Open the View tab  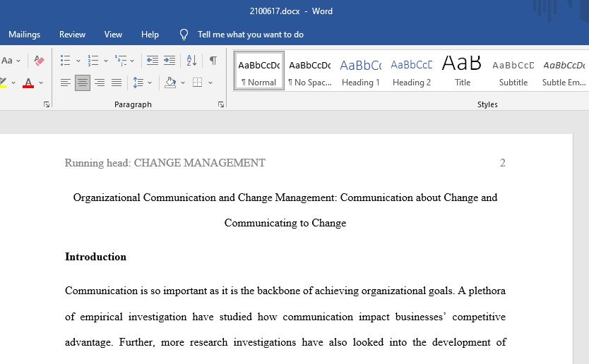tap(113, 35)
